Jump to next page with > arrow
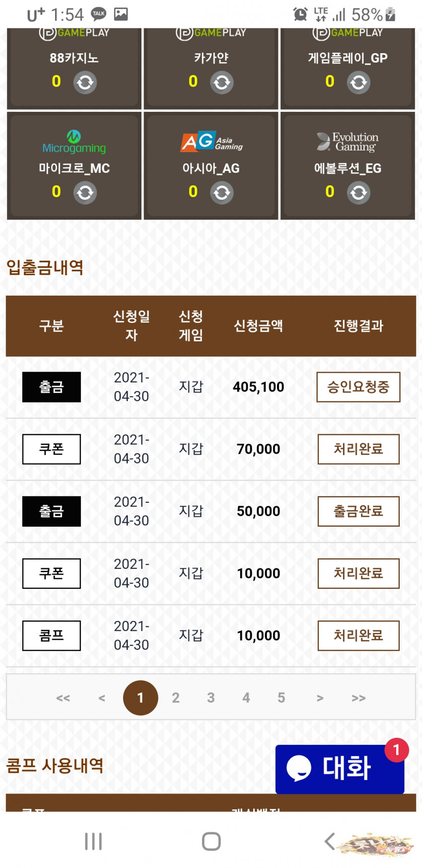The height and width of the screenshot is (868, 422). [x=320, y=698]
